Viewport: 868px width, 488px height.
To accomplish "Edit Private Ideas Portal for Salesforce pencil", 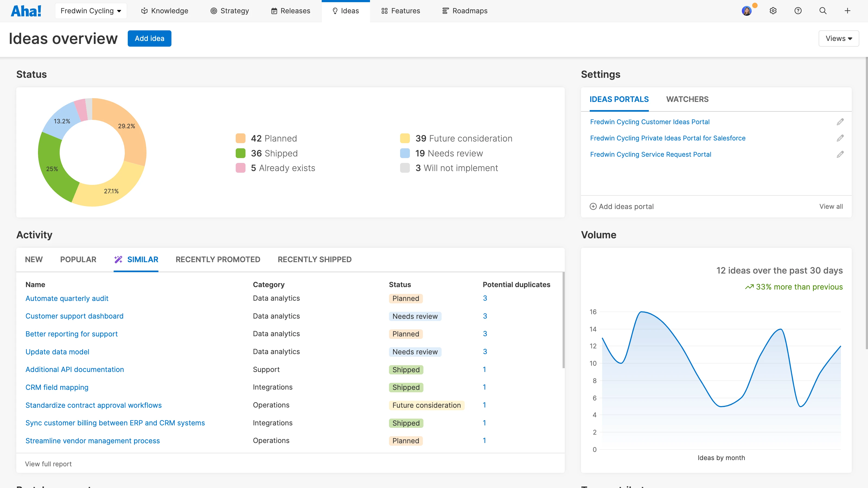I will pyautogui.click(x=840, y=138).
